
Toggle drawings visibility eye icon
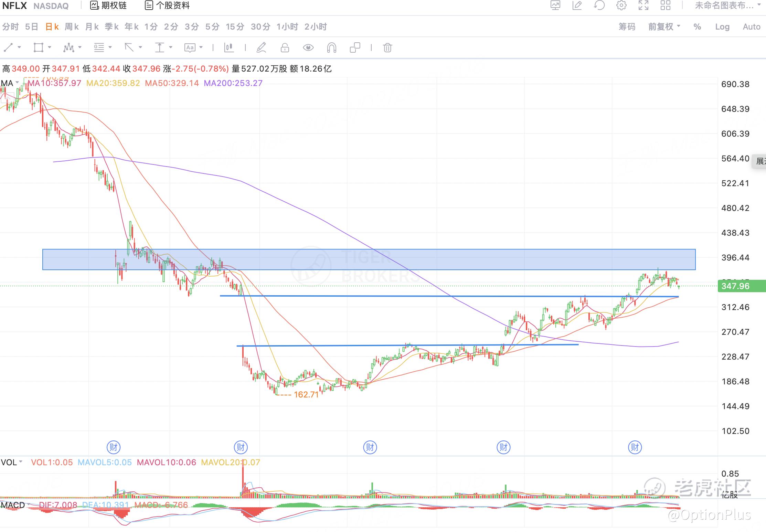click(x=308, y=47)
